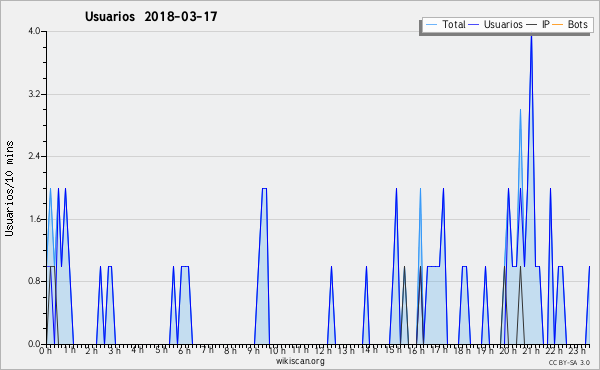Click the Total legend entry
Screen dimensions: 600x370
click(446, 24)
